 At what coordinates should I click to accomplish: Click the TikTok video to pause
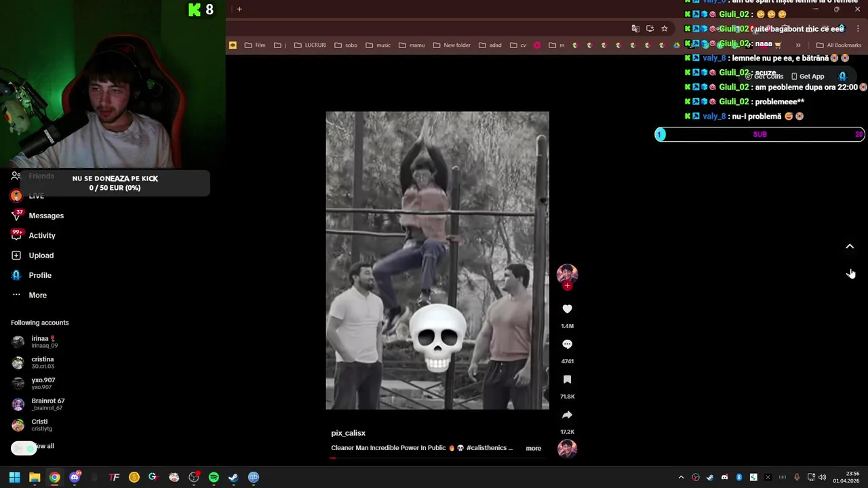pyautogui.click(x=437, y=260)
